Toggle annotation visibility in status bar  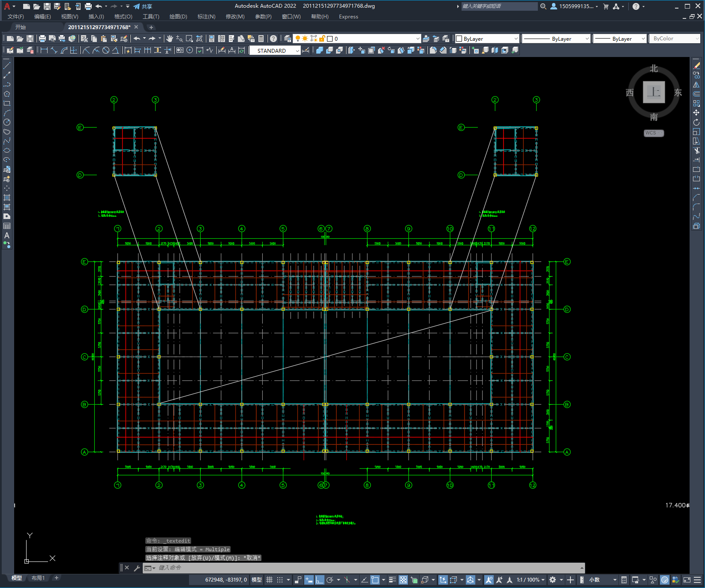click(x=489, y=580)
